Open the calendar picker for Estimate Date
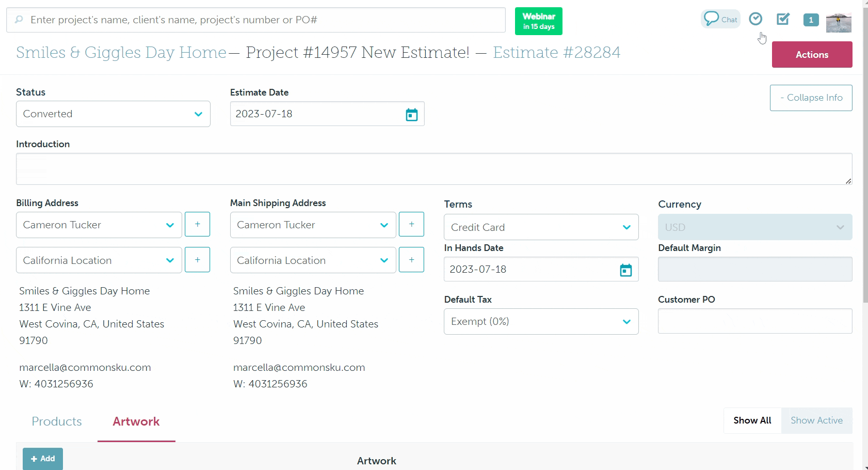Screen dimensions: 868x470 [x=411, y=114]
